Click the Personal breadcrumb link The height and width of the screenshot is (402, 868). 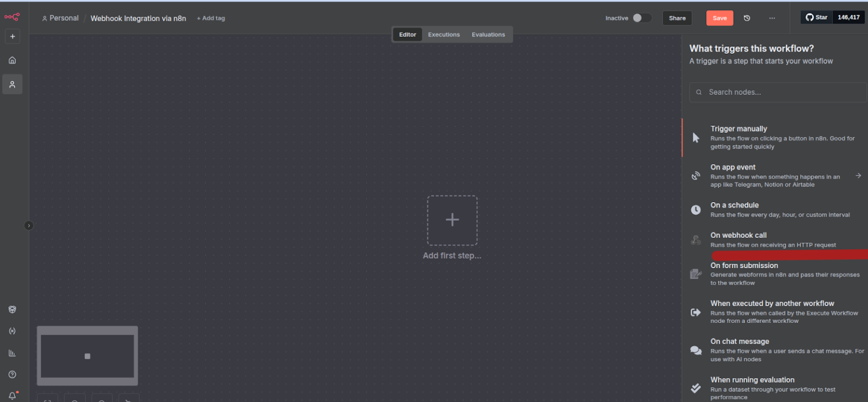(60, 18)
